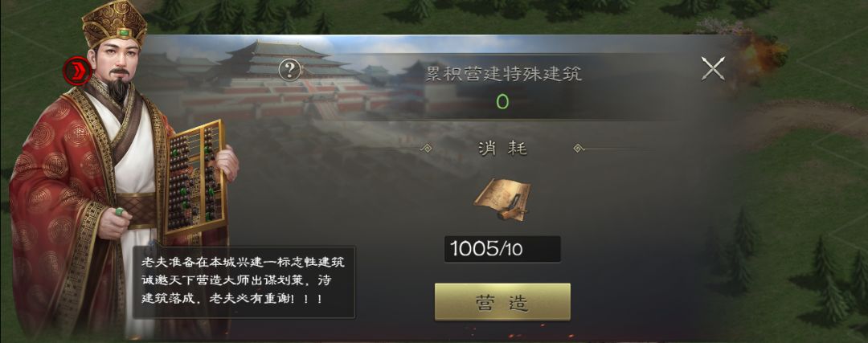This screenshot has height=343, width=868.
Task: Tap the red chevron badge beside official
Action: (x=77, y=71)
